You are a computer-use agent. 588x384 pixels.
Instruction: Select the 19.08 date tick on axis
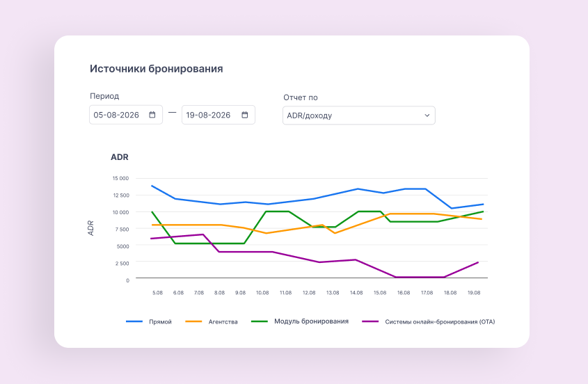pyautogui.click(x=474, y=292)
